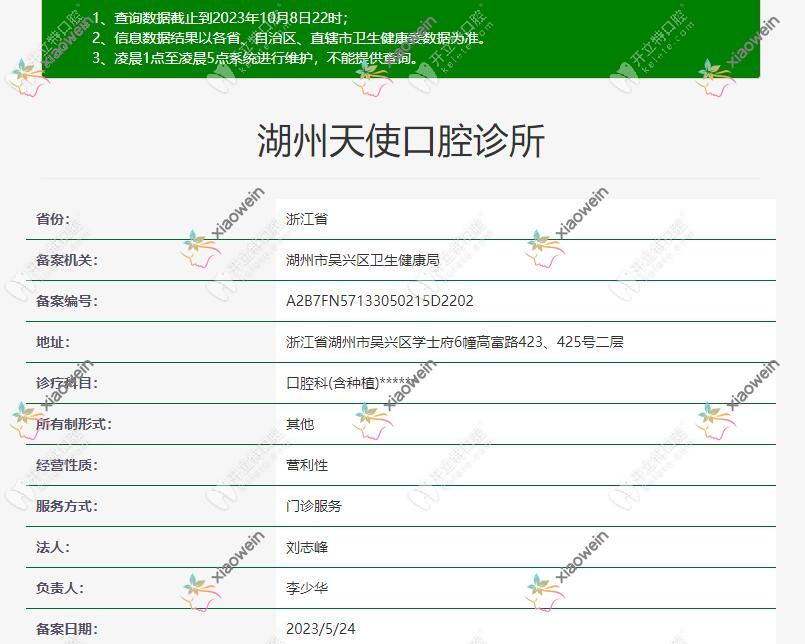Screen dimensions: 805x644
Task: Select the 备案机关 field label
Action: click(66, 260)
